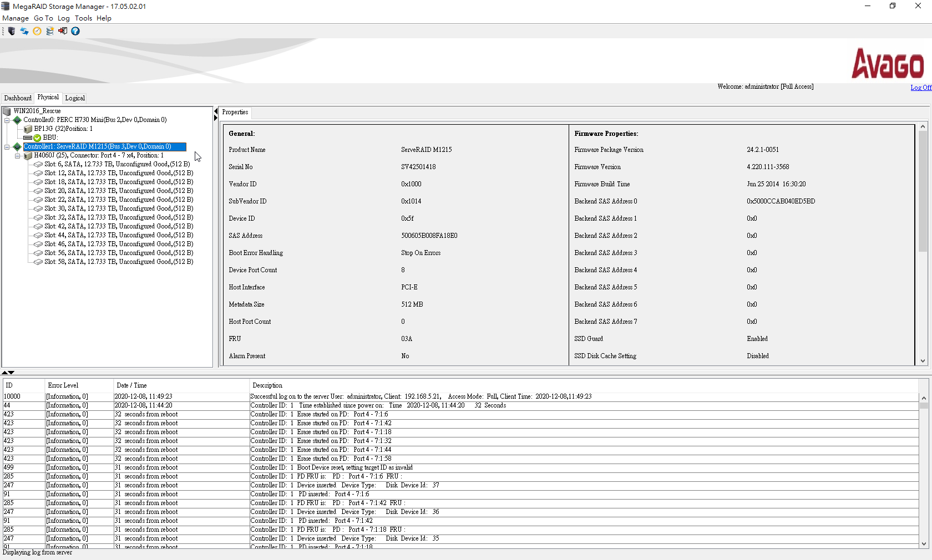
Task: Select the log entry with ID 10000
Action: [460, 396]
